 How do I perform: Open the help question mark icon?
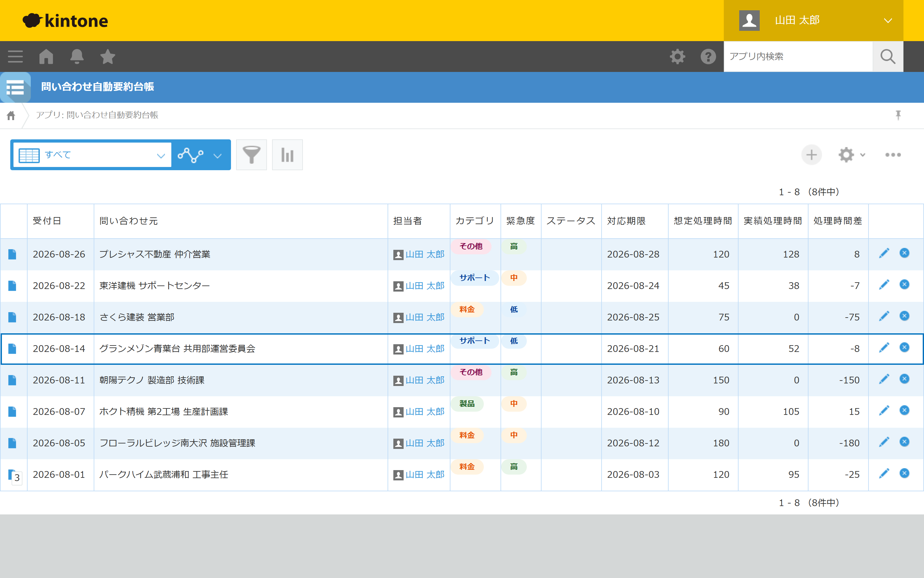tap(708, 57)
